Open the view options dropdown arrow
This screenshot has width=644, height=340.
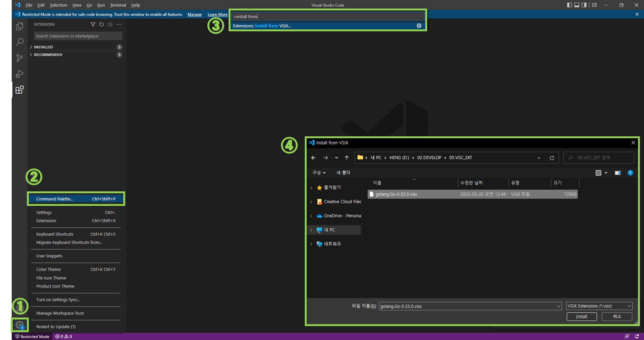pos(606,173)
